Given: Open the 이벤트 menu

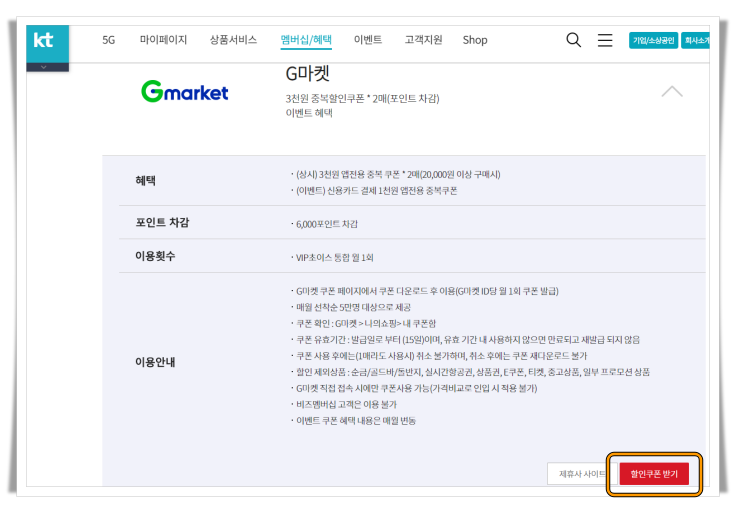Looking at the screenshot, I should point(368,39).
